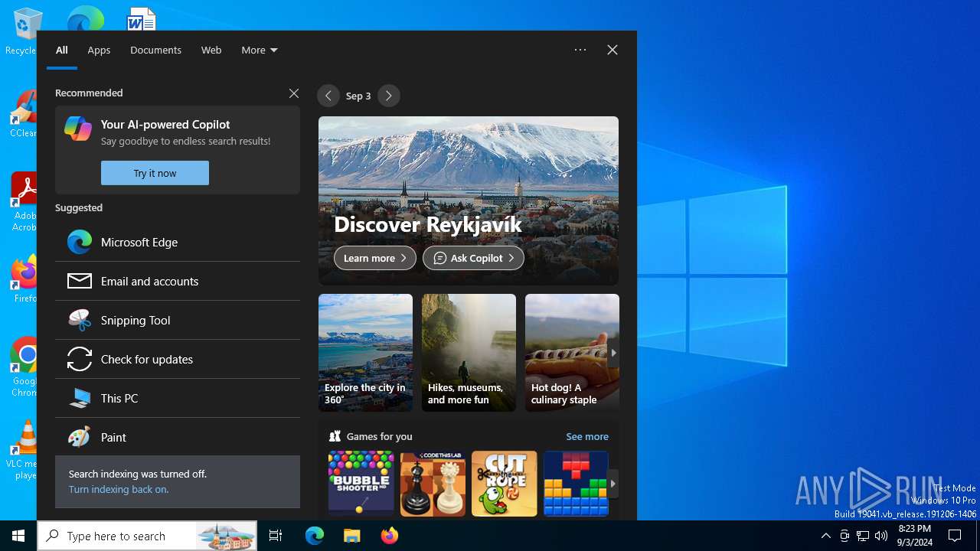Open Microsoft Edge from suggested list
The width and height of the screenshot is (980, 551).
tap(178, 242)
